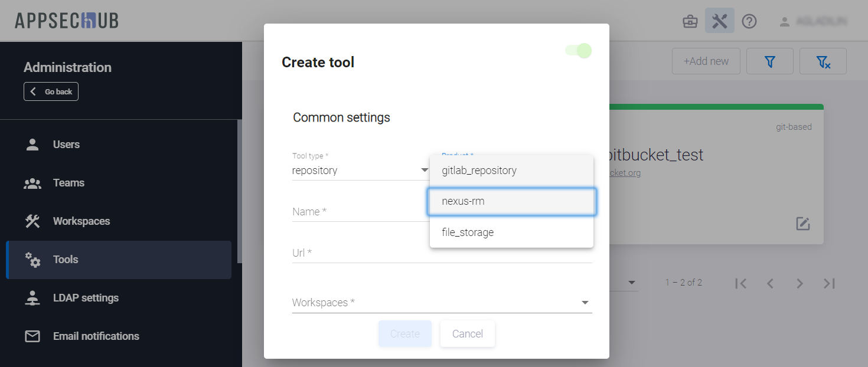Toggle the Create tool active switch
This screenshot has height=367, width=868.
578,51
